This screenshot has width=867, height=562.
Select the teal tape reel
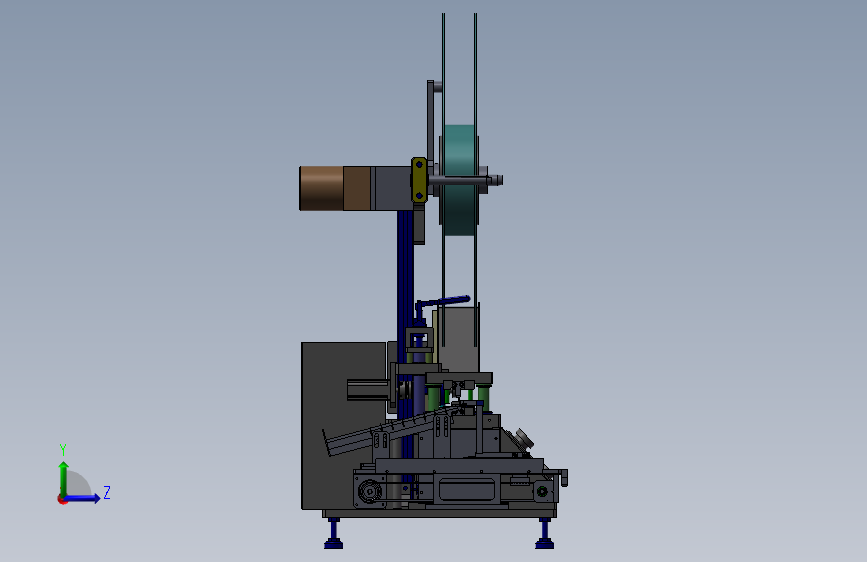pyautogui.click(x=459, y=180)
